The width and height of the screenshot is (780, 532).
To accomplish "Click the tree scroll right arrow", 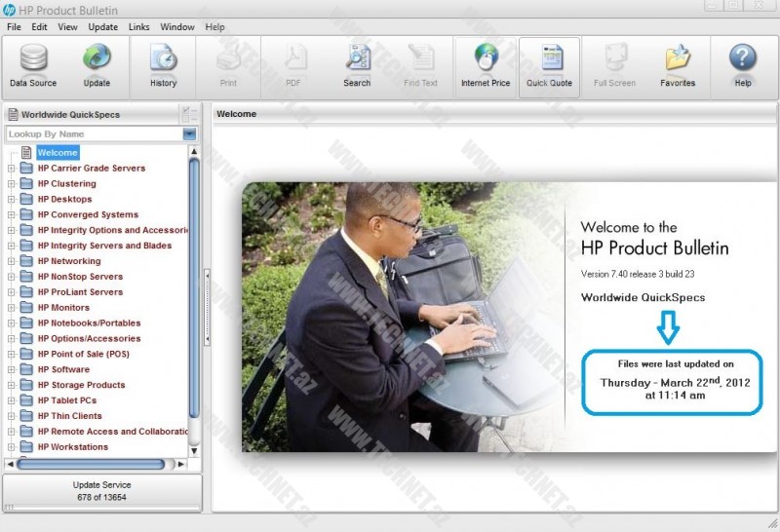I will click(181, 464).
